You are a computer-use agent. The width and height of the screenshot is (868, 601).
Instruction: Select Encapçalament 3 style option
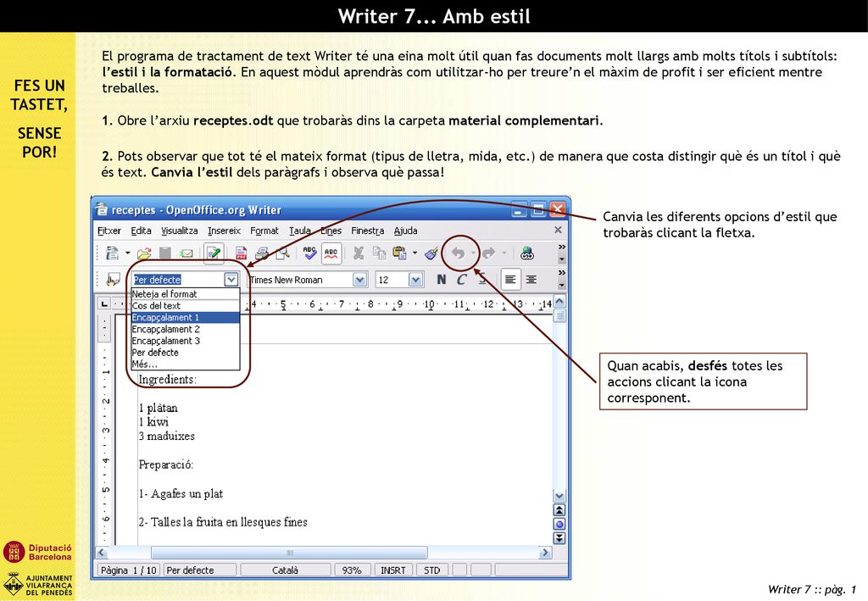click(186, 341)
